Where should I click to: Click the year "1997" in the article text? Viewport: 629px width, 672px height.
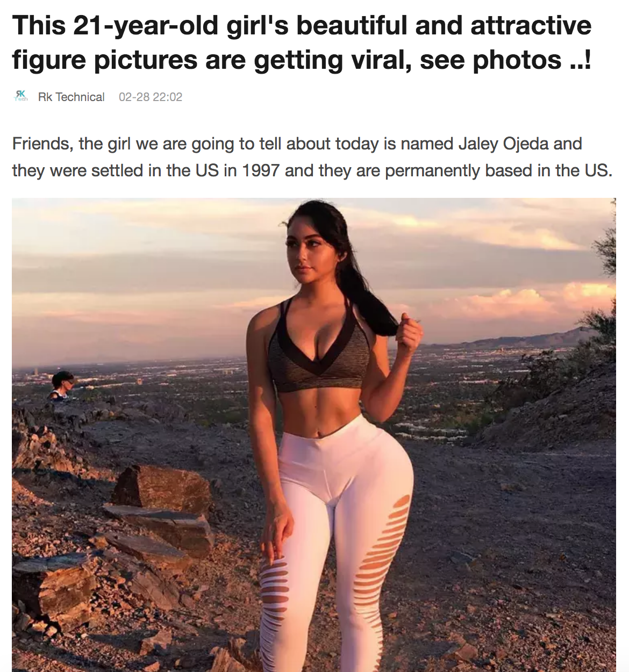[260, 170]
